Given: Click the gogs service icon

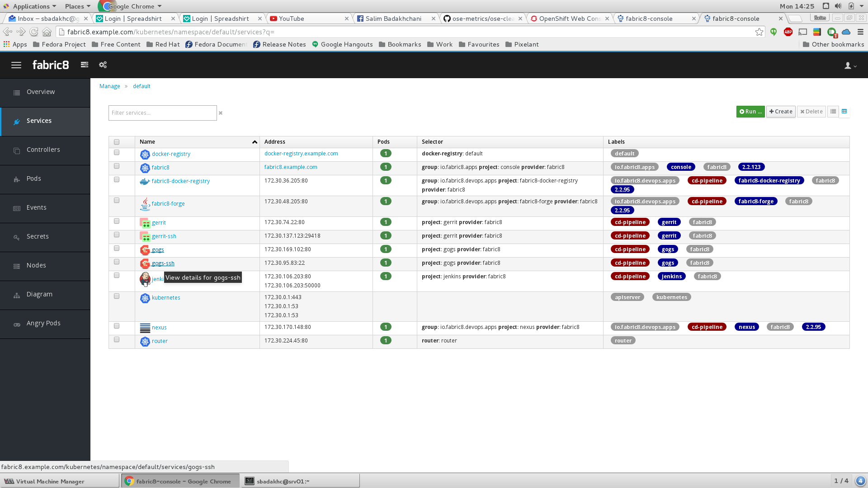Looking at the screenshot, I should pyautogui.click(x=145, y=250).
